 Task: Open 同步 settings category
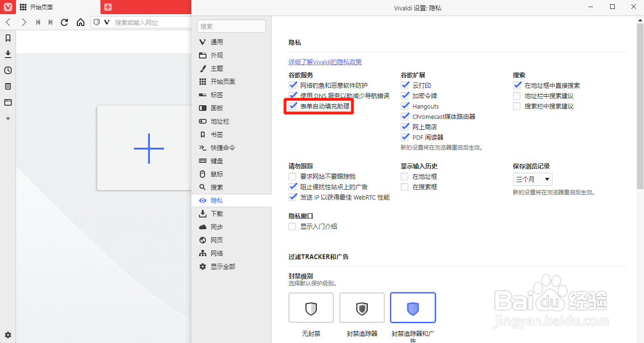(231, 227)
